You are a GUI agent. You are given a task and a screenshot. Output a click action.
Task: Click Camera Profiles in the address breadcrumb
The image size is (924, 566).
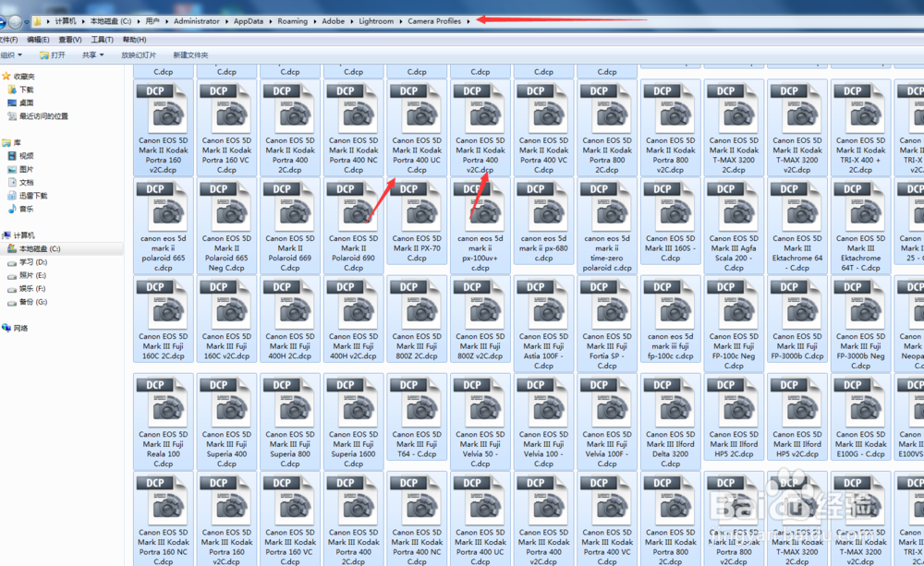pos(434,21)
